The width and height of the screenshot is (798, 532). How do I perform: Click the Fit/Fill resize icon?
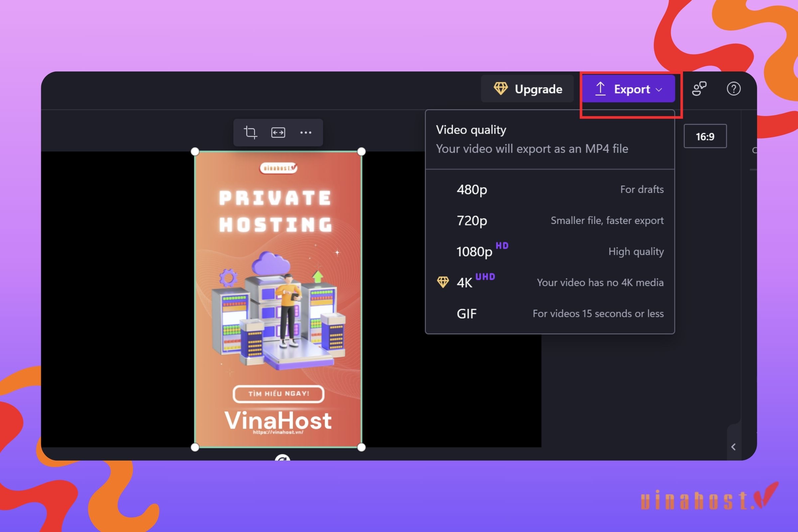click(x=278, y=132)
